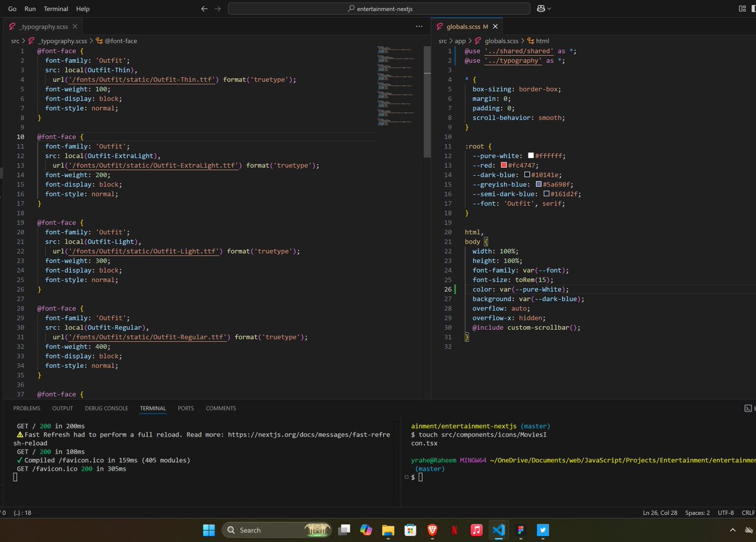
Task: Switch to the PORTS panel tab
Action: point(186,408)
